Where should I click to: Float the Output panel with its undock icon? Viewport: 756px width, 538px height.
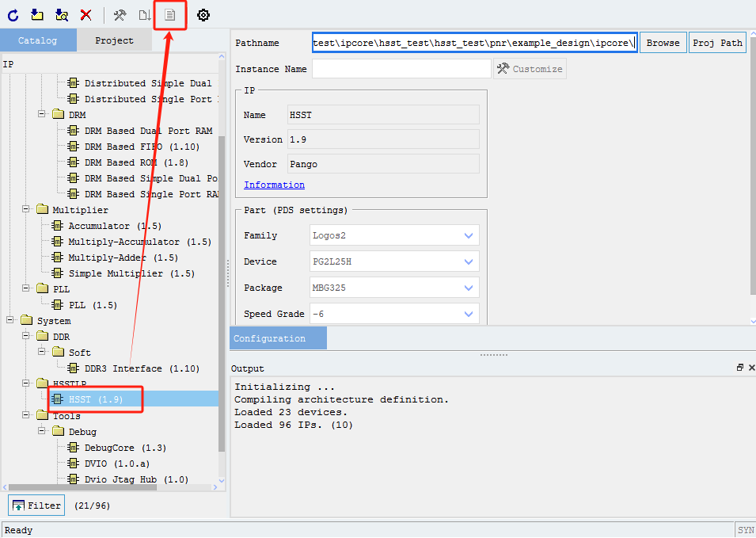pos(740,368)
